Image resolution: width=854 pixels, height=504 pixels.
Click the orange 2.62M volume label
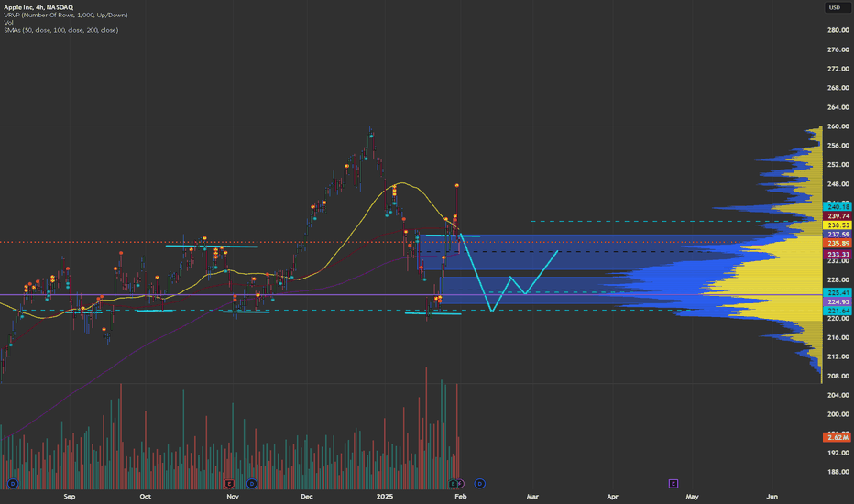pos(838,437)
